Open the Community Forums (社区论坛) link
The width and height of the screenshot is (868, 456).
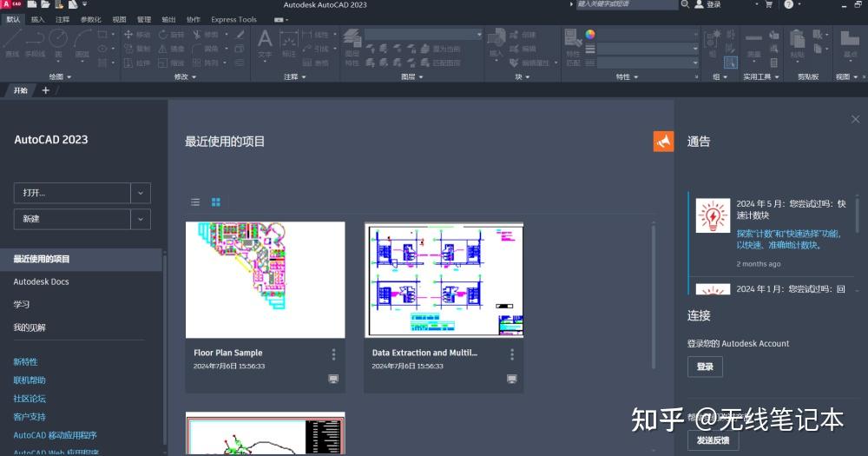coord(30,399)
